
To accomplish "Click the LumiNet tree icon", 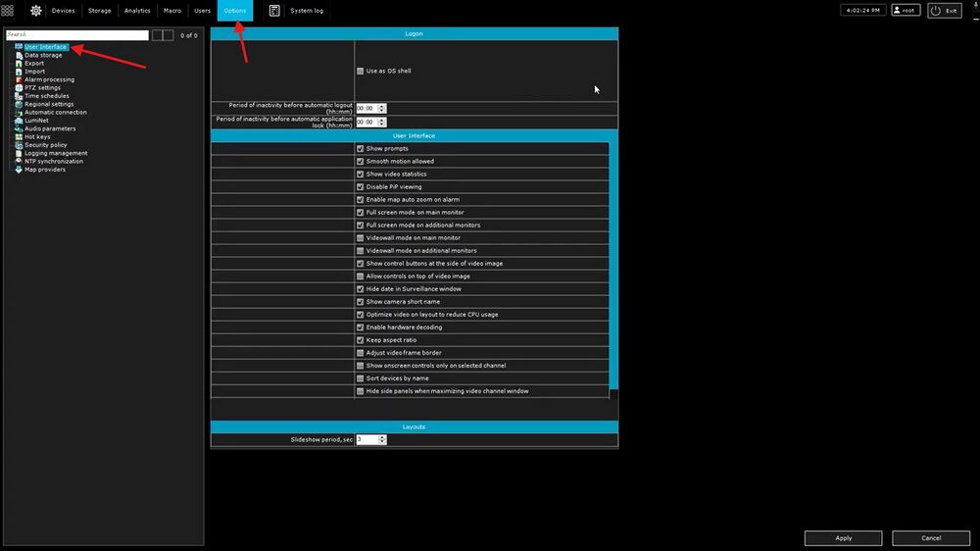I will pyautogui.click(x=19, y=120).
